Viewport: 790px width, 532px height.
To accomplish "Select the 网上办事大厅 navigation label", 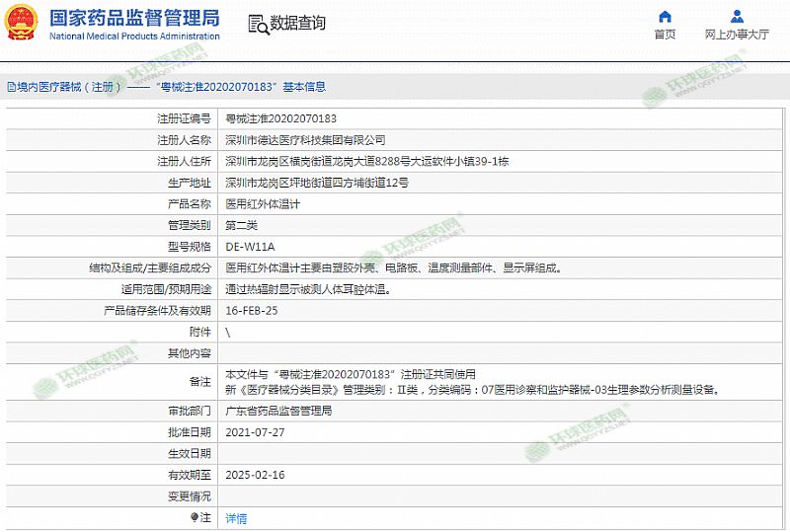I will (x=737, y=35).
